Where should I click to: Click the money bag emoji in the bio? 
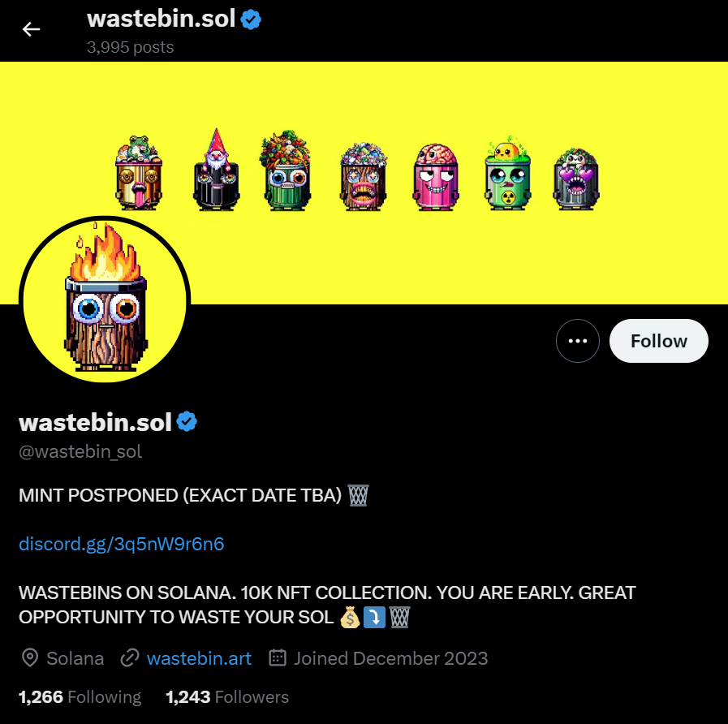[350, 618]
